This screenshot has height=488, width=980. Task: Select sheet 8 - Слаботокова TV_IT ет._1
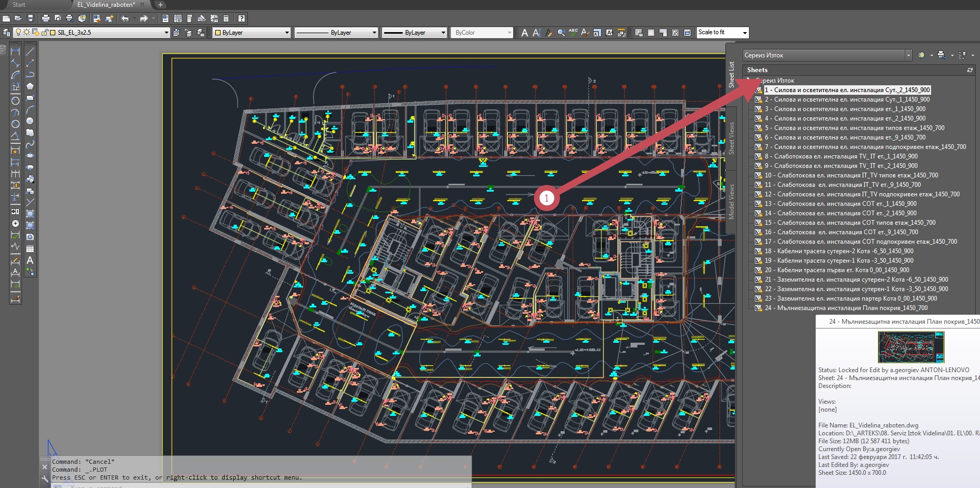coord(841,156)
